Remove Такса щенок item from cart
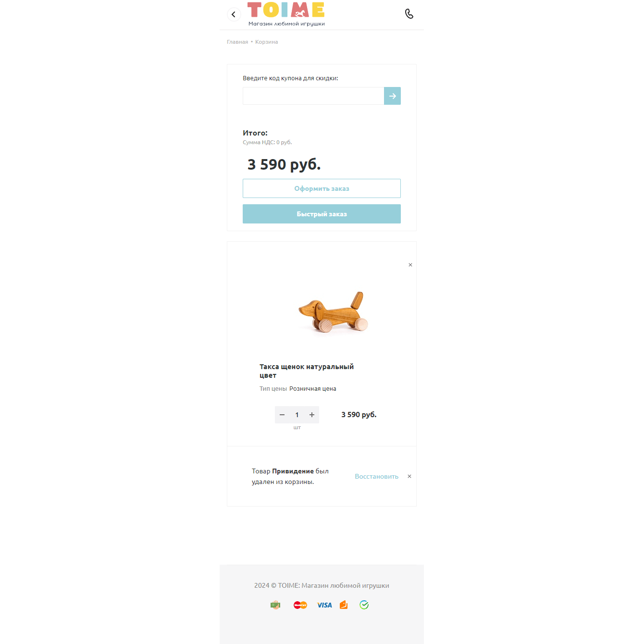This screenshot has height=644, width=644. pyautogui.click(x=410, y=265)
